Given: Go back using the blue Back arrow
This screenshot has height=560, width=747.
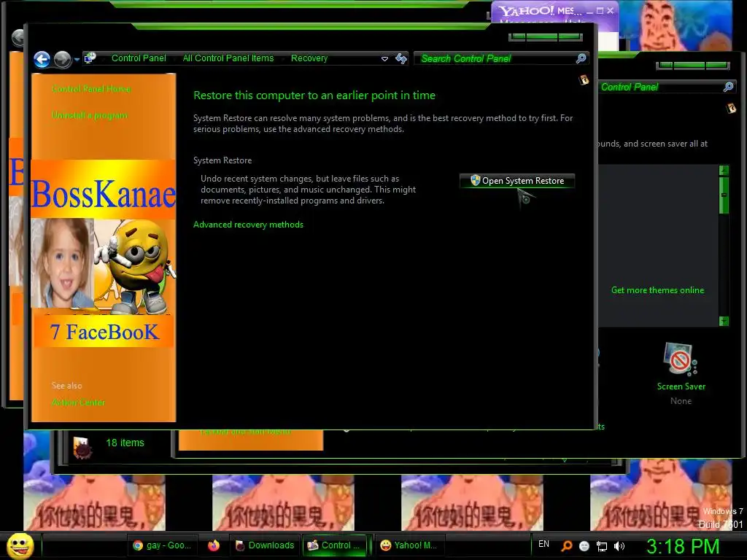Looking at the screenshot, I should (x=42, y=60).
